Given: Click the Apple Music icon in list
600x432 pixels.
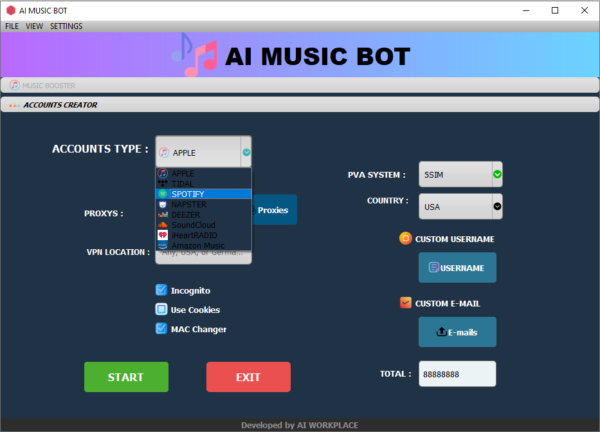Looking at the screenshot, I should click(x=163, y=173).
